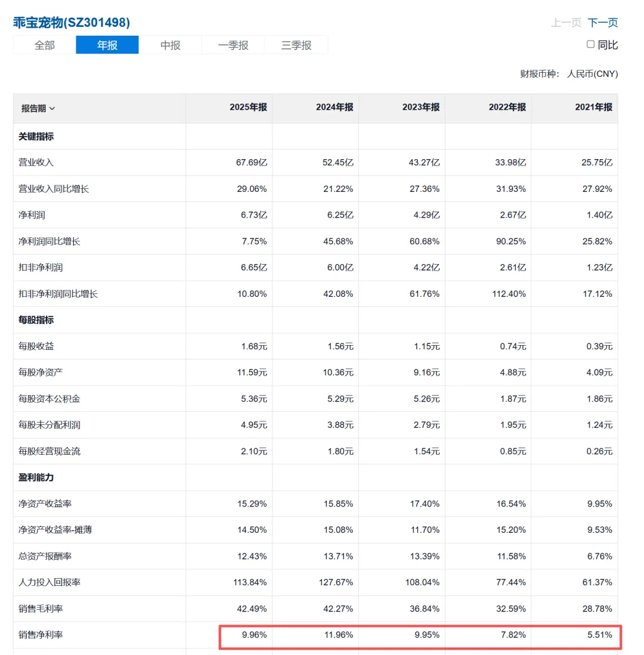Screen dimensions: 644x655
Task: Select the 2025年报 column header
Action: tap(248, 107)
